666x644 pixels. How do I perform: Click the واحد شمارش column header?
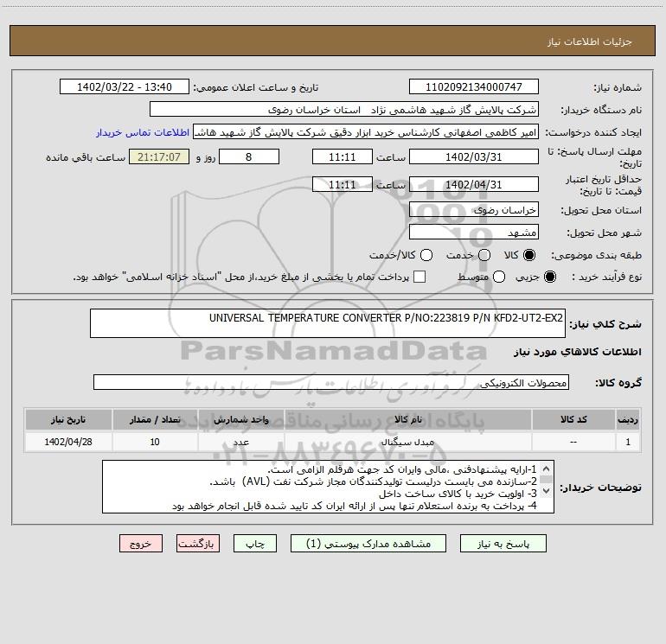[240, 419]
